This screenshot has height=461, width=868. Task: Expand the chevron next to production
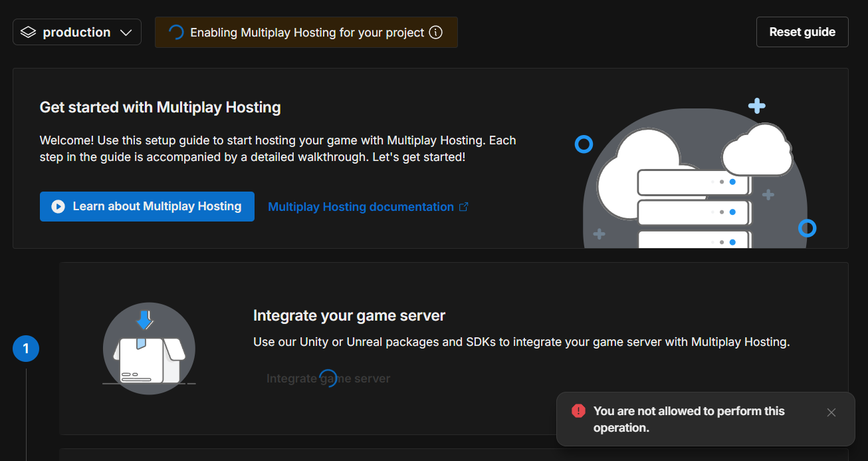click(x=126, y=31)
